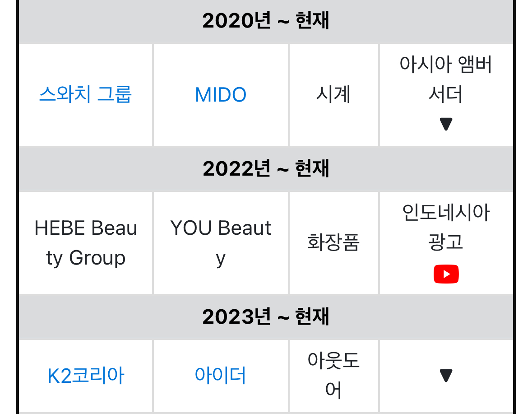Open the MIDO brand link
The height and width of the screenshot is (414, 532).
click(x=221, y=95)
